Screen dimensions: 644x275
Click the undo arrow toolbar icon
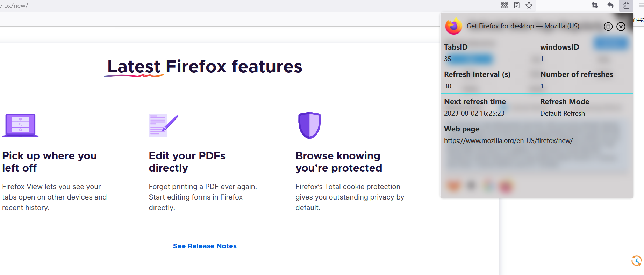[x=610, y=5]
